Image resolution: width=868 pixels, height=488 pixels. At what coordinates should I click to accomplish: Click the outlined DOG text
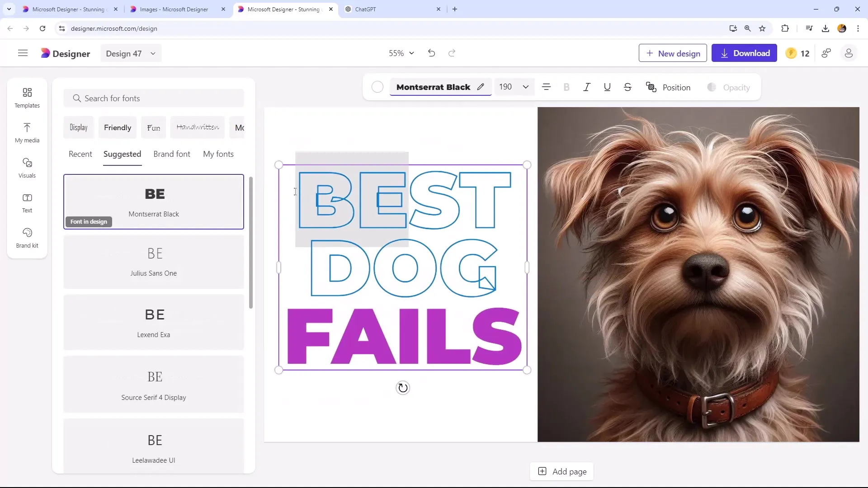coord(404,268)
